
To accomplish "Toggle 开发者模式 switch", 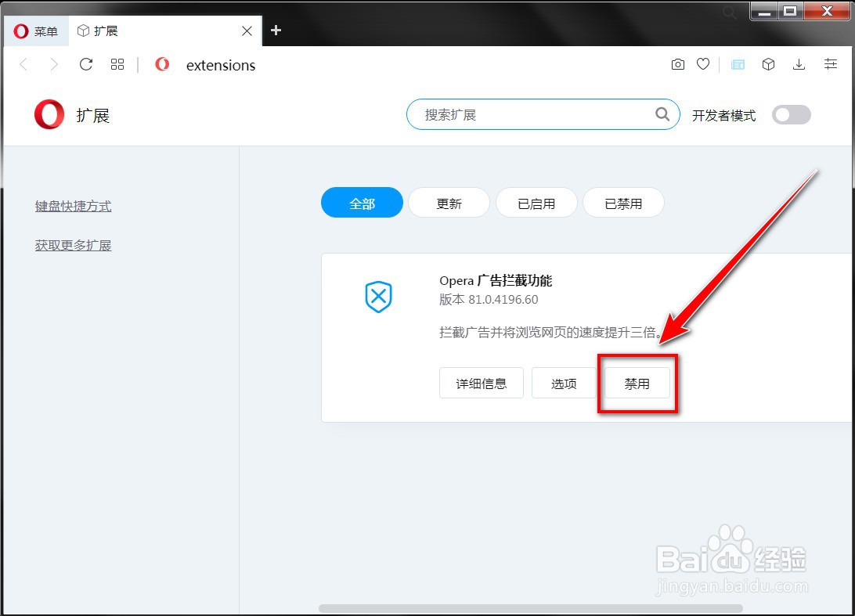I will [792, 114].
